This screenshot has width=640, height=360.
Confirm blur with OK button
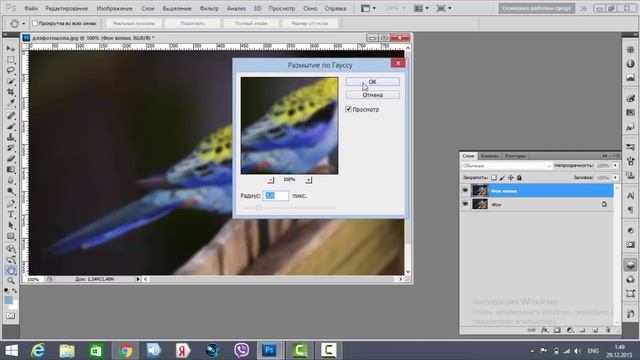coord(372,82)
